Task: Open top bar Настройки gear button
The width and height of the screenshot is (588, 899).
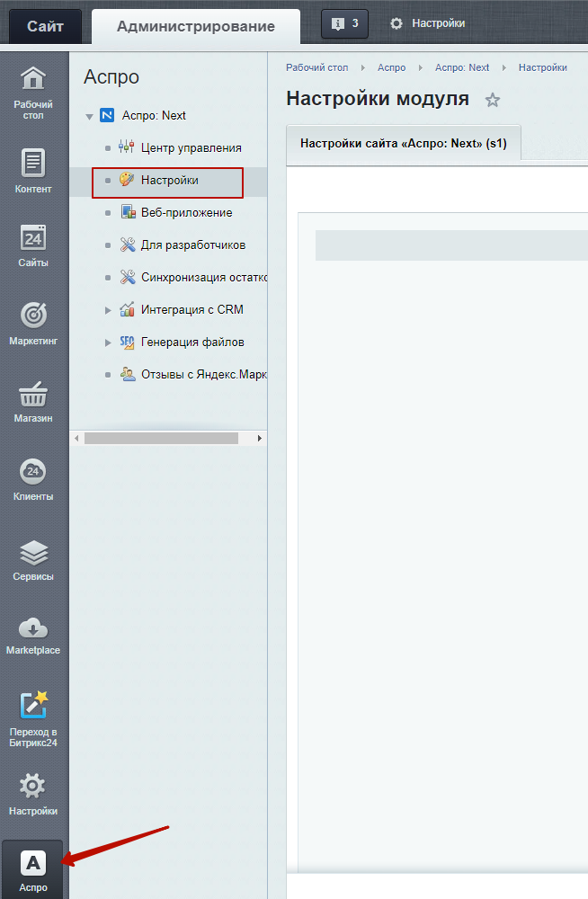Action: coord(427,23)
